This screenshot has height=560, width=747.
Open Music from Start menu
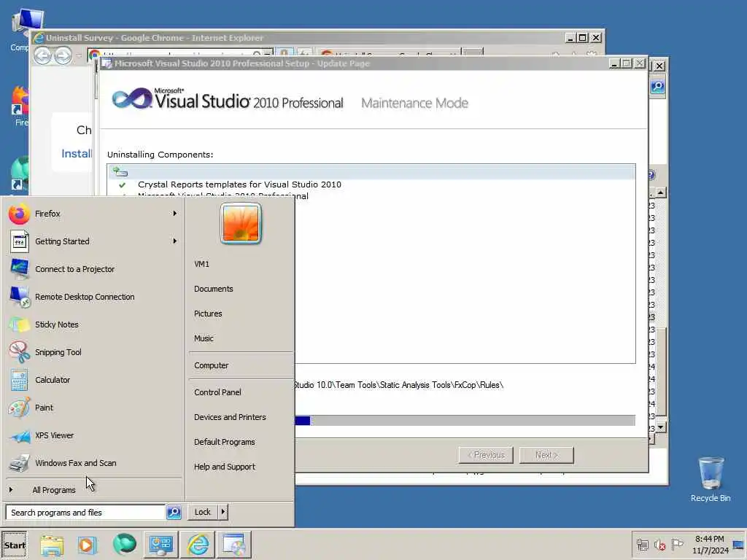coord(204,338)
